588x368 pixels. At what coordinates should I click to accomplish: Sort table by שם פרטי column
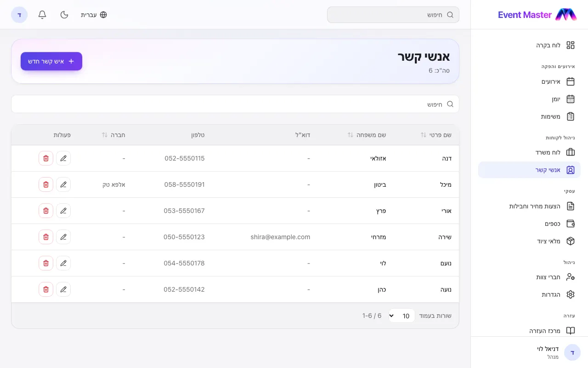436,135
